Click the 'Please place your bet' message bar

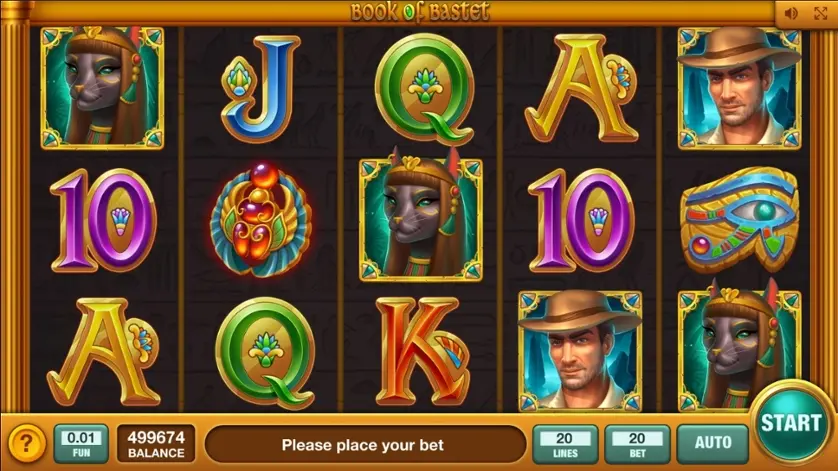click(365, 444)
